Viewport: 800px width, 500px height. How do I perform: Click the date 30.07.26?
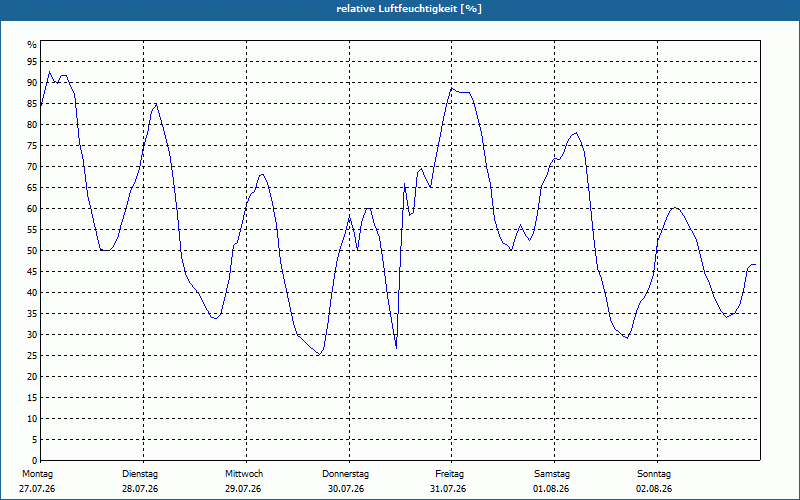click(x=346, y=489)
